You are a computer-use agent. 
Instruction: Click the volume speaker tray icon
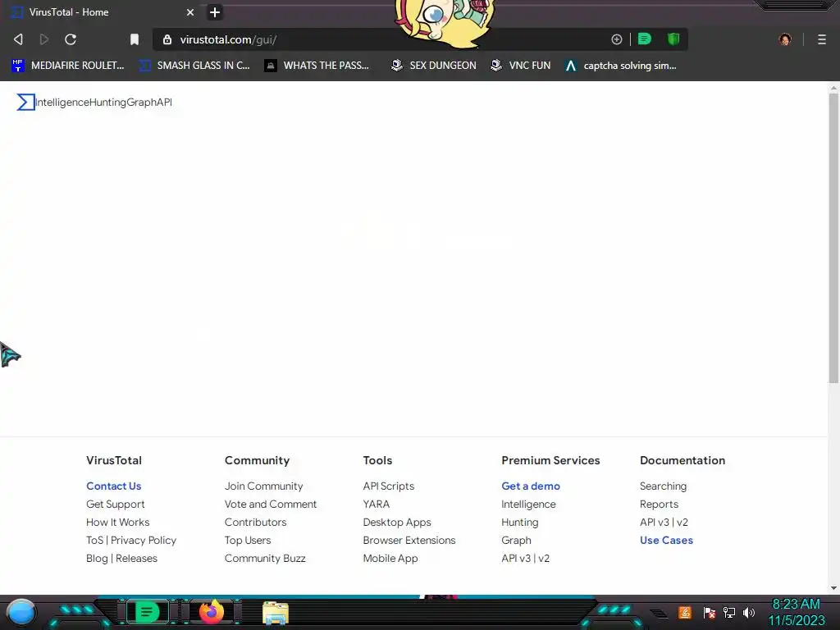point(748,612)
